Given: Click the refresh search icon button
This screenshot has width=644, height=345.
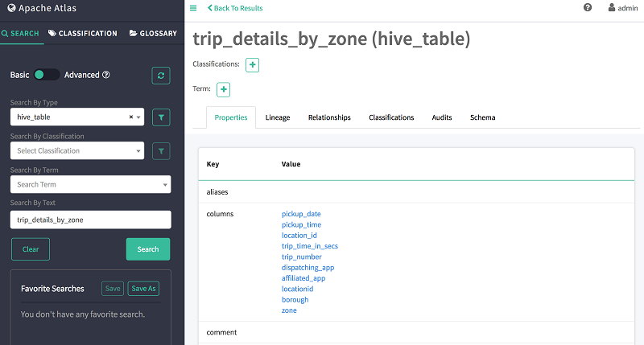Looking at the screenshot, I should tap(160, 76).
